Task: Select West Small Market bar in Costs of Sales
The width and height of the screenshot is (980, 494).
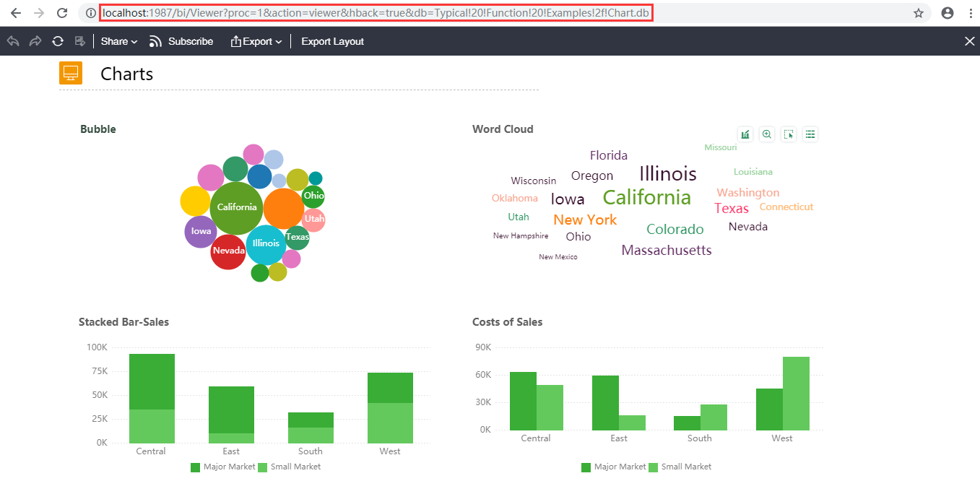Action: (796, 394)
